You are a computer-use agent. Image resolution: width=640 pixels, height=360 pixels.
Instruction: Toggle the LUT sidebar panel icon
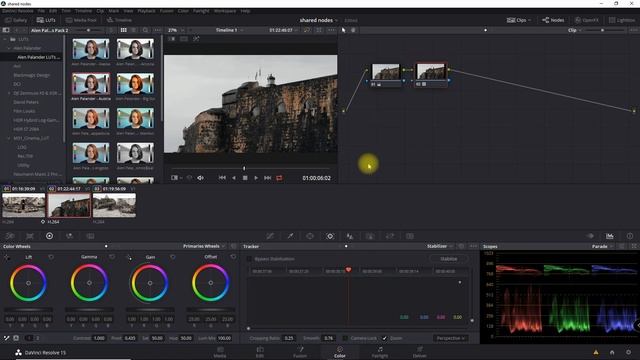[x=6, y=30]
